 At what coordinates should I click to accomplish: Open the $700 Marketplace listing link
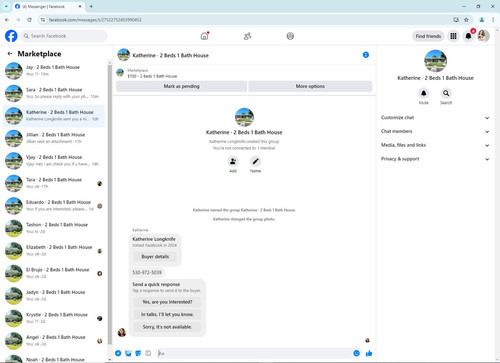[152, 76]
